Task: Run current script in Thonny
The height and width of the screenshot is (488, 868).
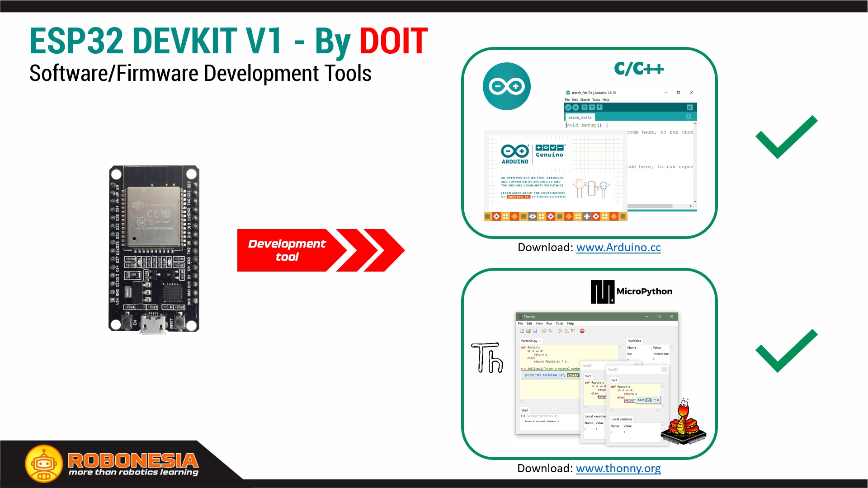Action: tap(544, 331)
